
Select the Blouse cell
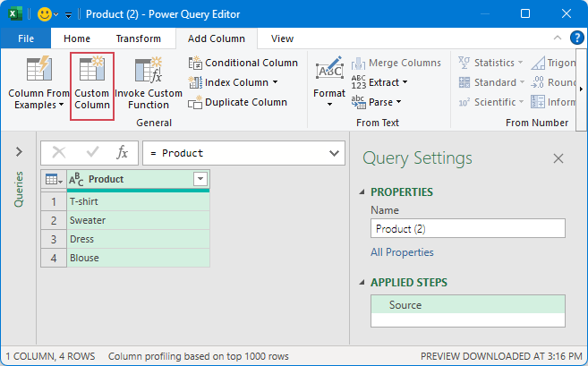click(x=138, y=258)
